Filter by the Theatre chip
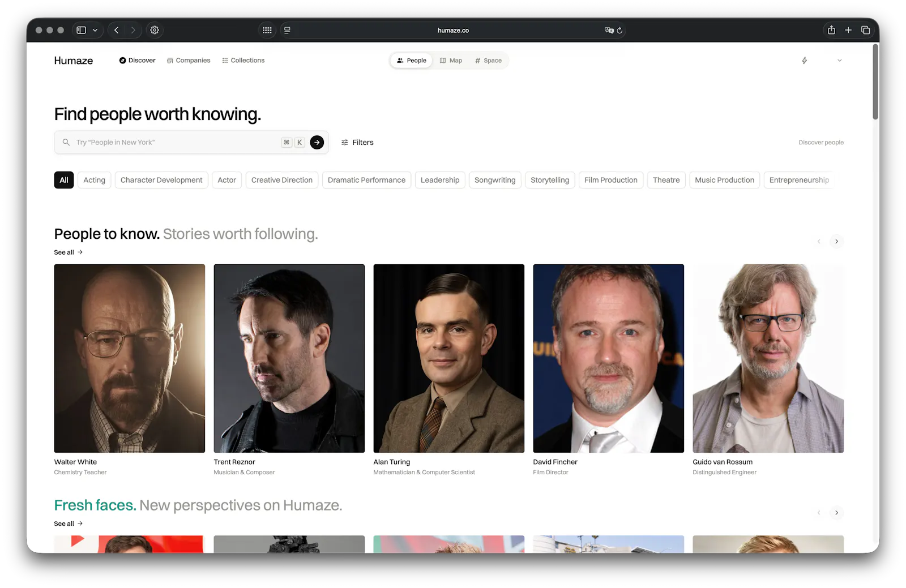This screenshot has width=906, height=588. tap(666, 180)
